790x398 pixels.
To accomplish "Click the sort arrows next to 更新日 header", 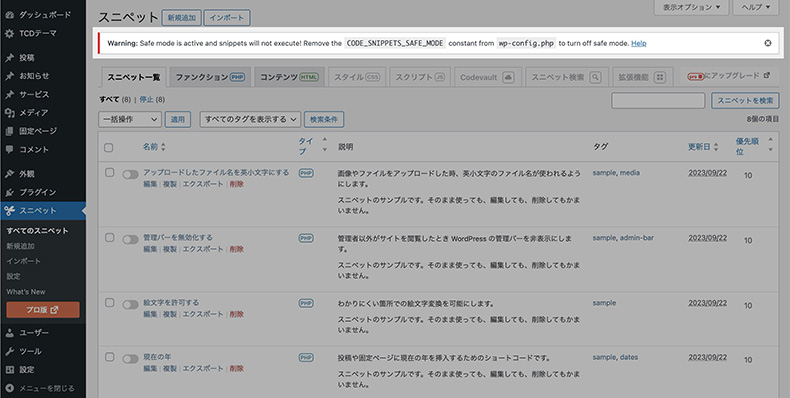I will click(716, 147).
